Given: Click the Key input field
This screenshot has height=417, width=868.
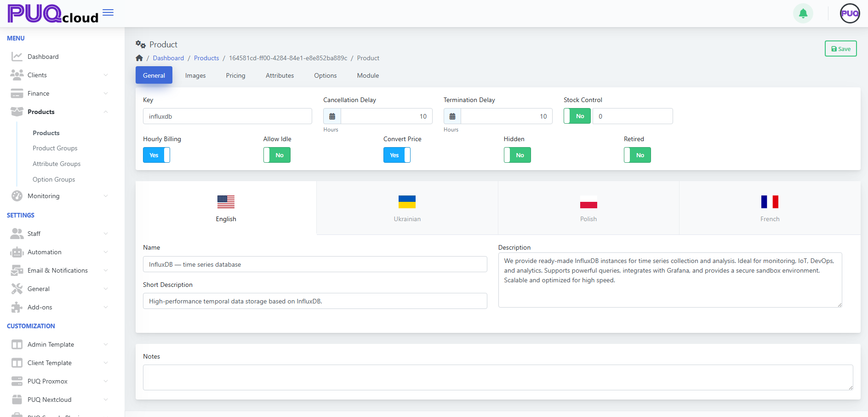Looking at the screenshot, I should tap(228, 116).
